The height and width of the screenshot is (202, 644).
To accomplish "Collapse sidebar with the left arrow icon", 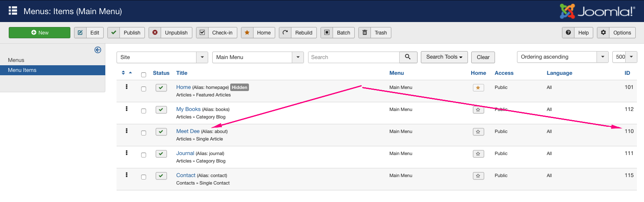I will pos(98,50).
